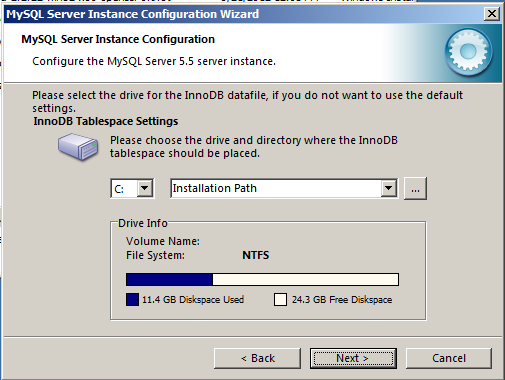Click the Installation Path text field
Image resolution: width=505 pixels, height=380 pixels.
click(276, 188)
